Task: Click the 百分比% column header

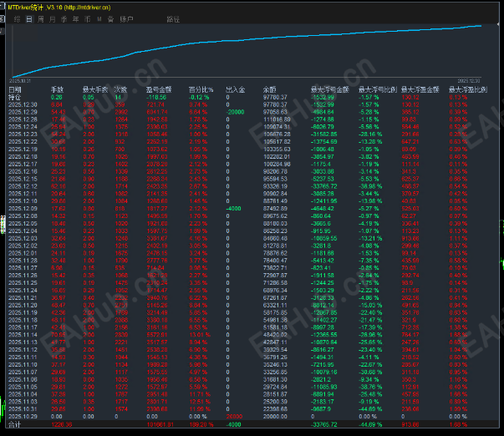Action: (201, 89)
